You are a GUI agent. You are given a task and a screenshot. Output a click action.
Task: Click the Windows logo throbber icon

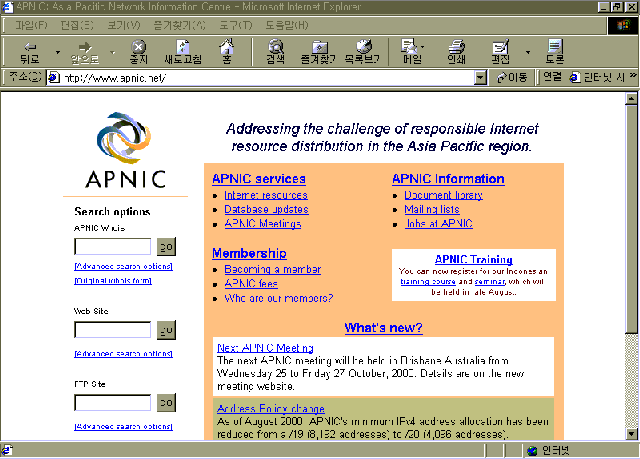tap(623, 26)
